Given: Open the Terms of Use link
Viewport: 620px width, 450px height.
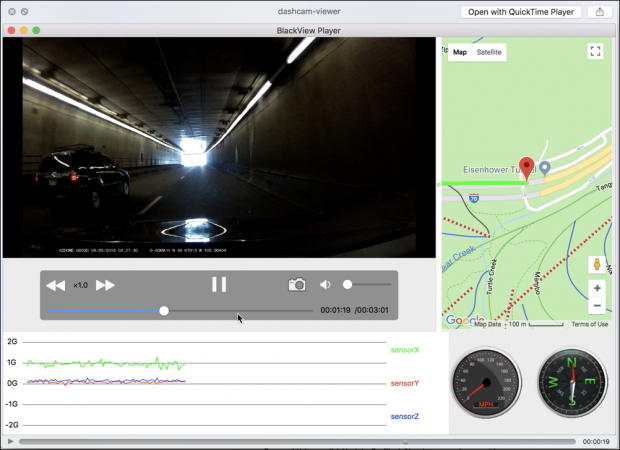Looking at the screenshot, I should point(589,324).
